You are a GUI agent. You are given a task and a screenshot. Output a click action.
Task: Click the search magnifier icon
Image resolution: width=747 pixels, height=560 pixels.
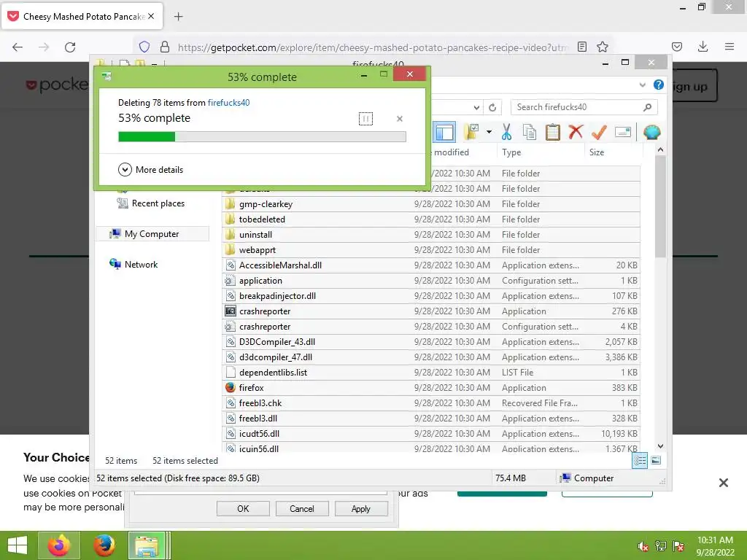647,107
